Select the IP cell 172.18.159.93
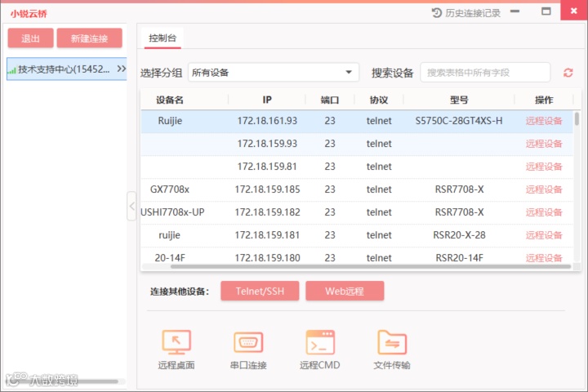The width and height of the screenshot is (588, 392). 267,144
